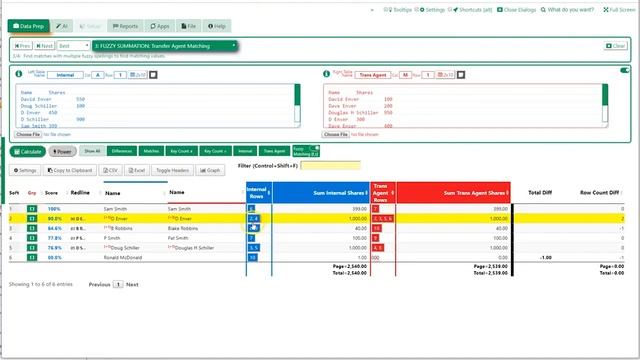Edit the right table column field M

[405, 75]
